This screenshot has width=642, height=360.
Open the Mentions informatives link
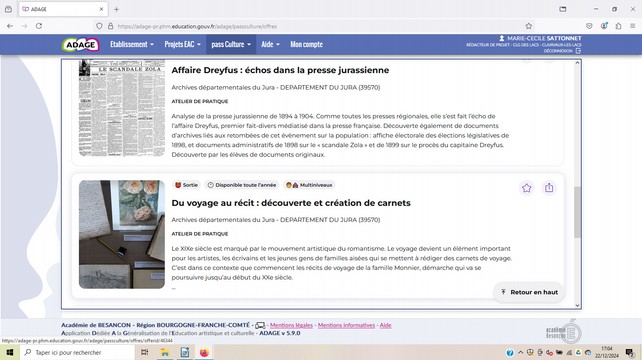pos(346,325)
